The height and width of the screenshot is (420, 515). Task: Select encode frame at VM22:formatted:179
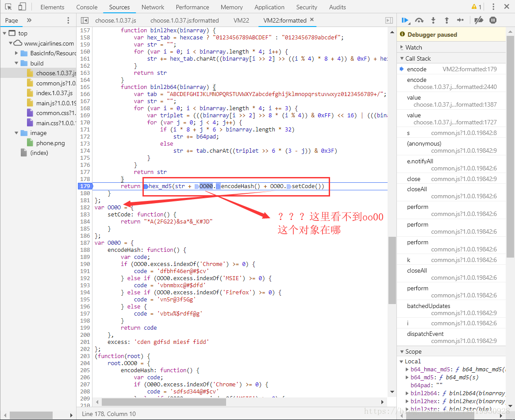pos(452,69)
